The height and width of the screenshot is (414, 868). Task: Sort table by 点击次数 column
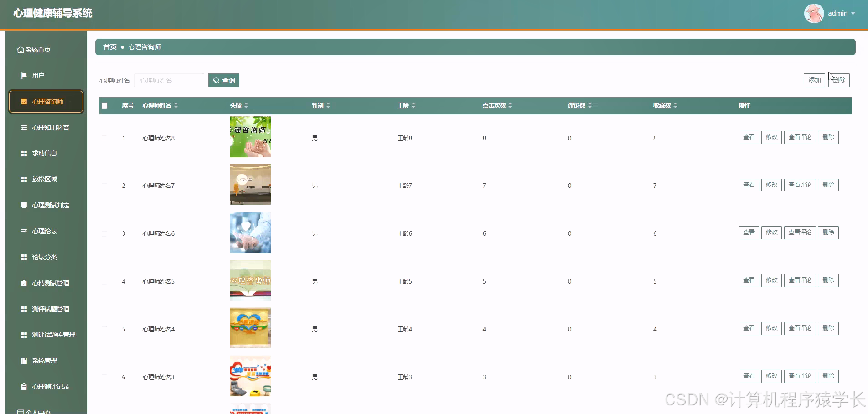click(510, 105)
